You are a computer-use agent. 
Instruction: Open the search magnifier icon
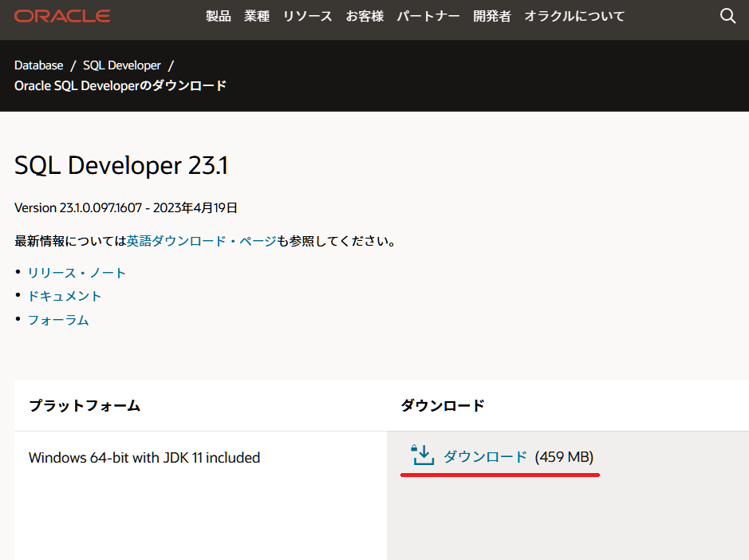727,16
